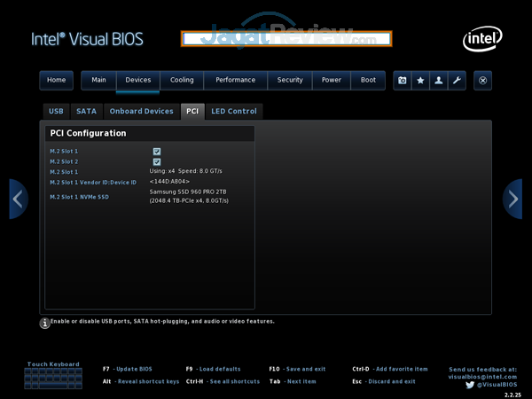Click the exit X icon in toolbar

pos(482,80)
